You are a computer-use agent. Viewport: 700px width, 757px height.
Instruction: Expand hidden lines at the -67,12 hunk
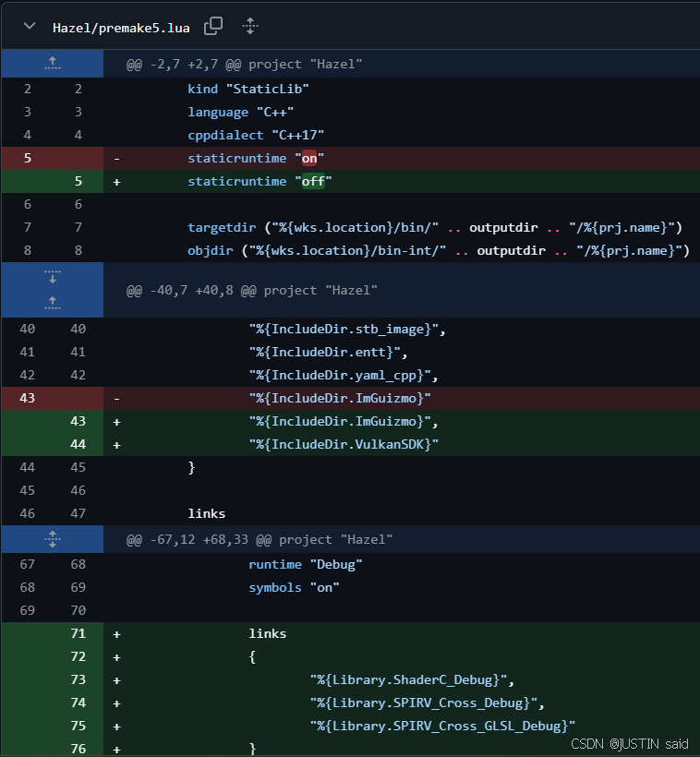(53, 538)
